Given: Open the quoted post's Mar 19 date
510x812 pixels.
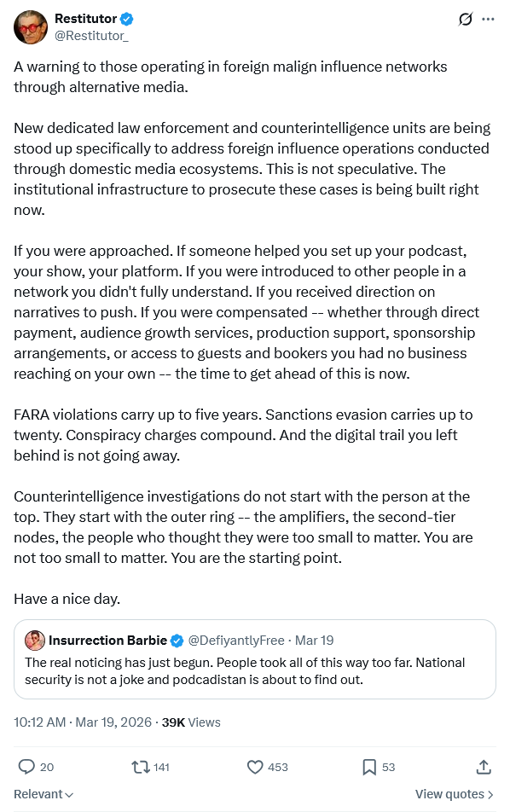Looking at the screenshot, I should [315, 641].
